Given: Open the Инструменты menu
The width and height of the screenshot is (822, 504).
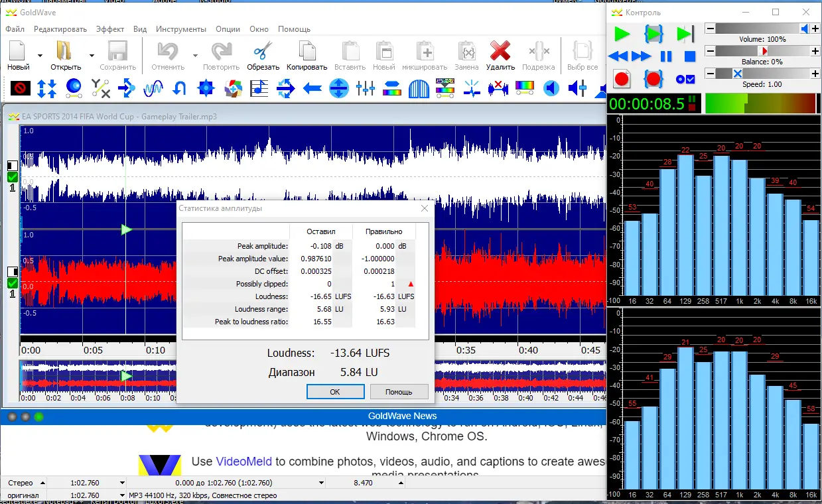Looking at the screenshot, I should pos(181,29).
